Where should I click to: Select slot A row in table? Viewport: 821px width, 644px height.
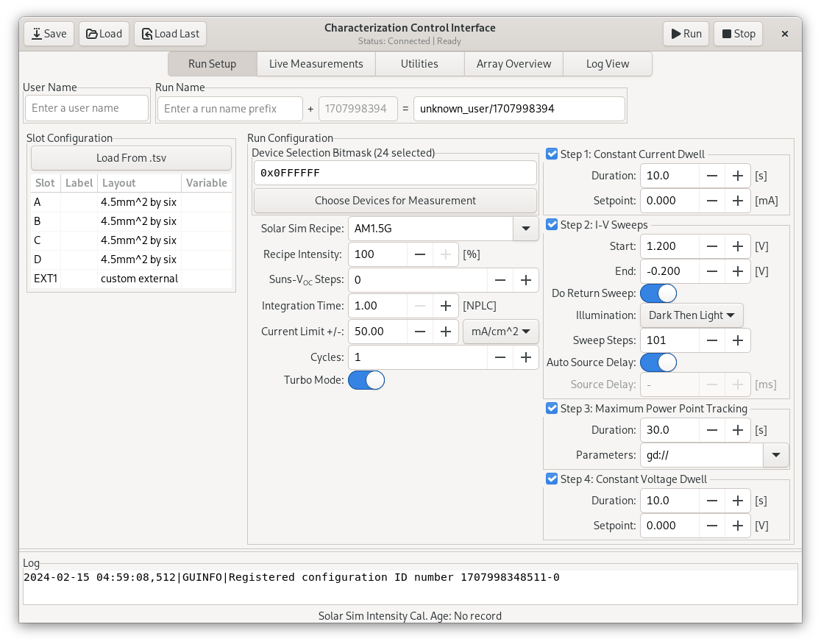[x=131, y=202]
